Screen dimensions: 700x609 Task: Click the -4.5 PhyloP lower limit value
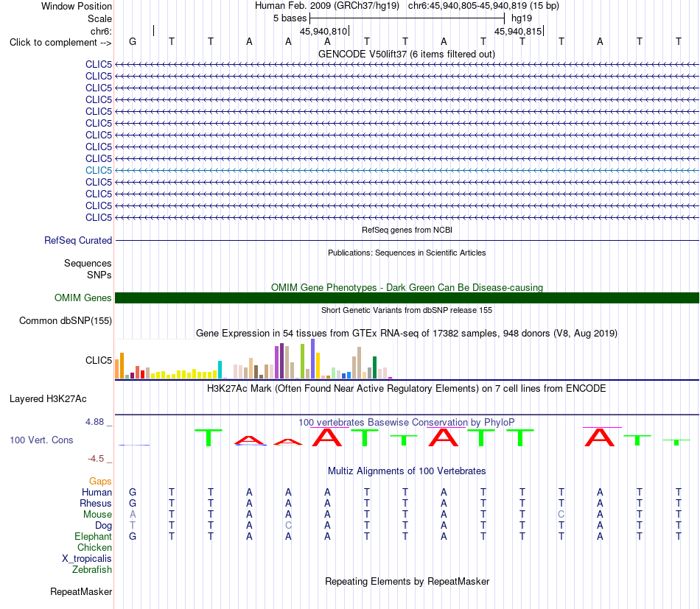(96, 459)
